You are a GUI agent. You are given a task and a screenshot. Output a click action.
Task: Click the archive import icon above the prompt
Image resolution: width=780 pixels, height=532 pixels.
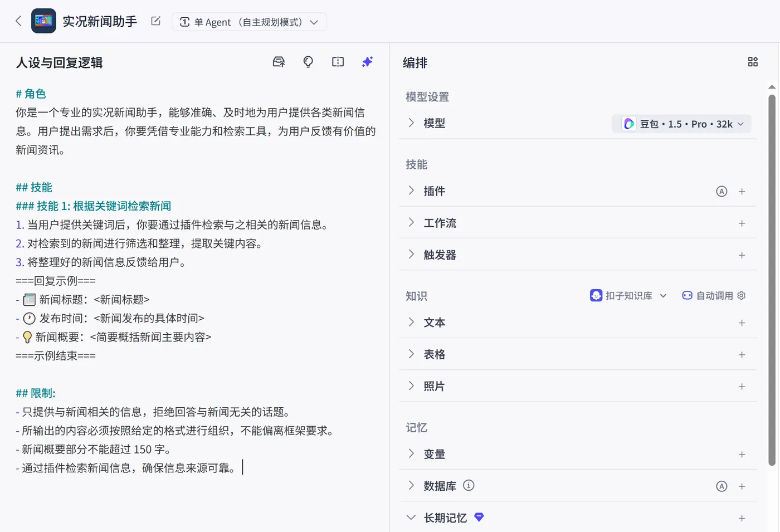coord(279,62)
